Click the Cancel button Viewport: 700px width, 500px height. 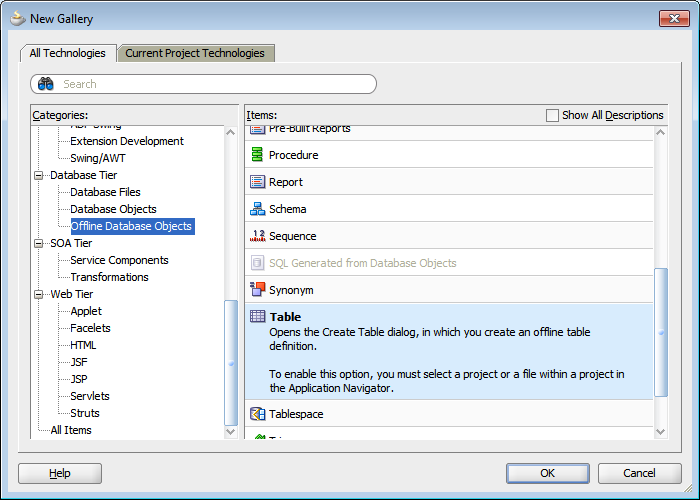639,473
